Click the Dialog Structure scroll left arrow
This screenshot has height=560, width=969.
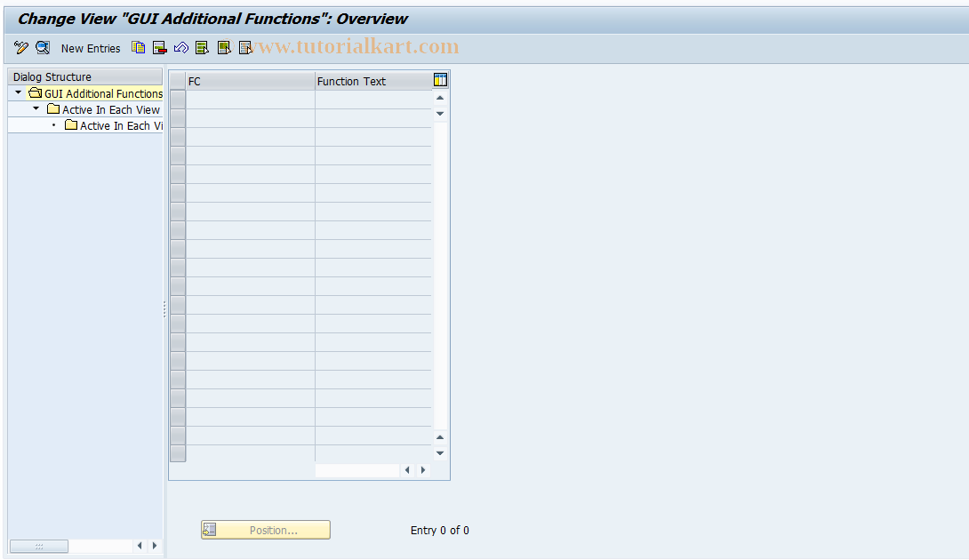pyautogui.click(x=140, y=545)
